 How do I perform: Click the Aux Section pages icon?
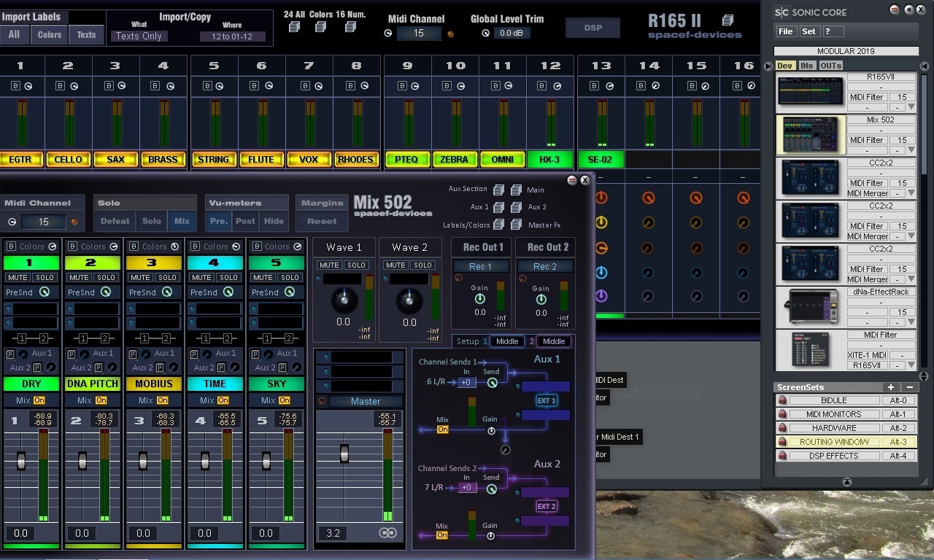tap(498, 190)
